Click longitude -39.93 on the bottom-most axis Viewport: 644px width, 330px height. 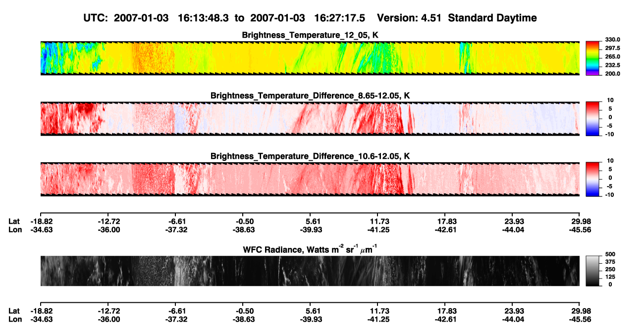pos(311,319)
